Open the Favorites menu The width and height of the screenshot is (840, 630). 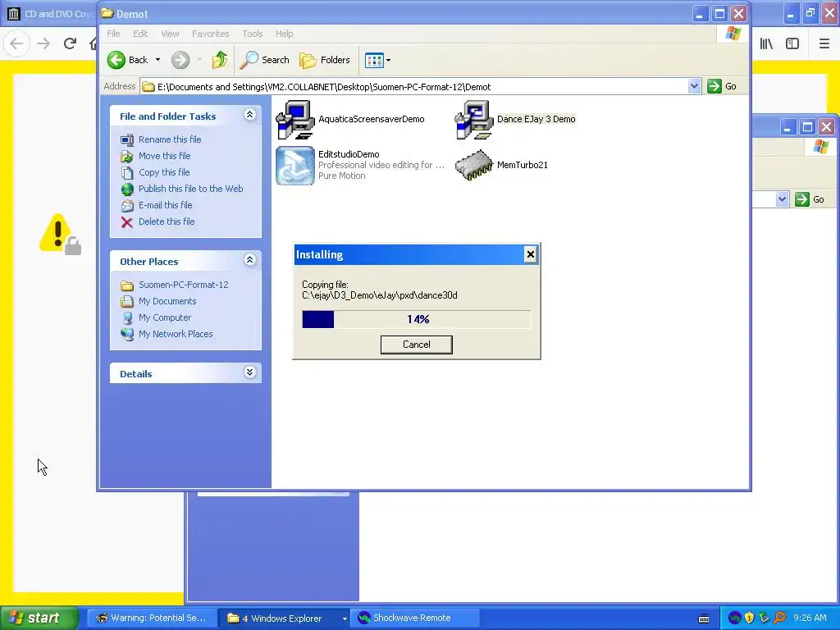point(211,34)
